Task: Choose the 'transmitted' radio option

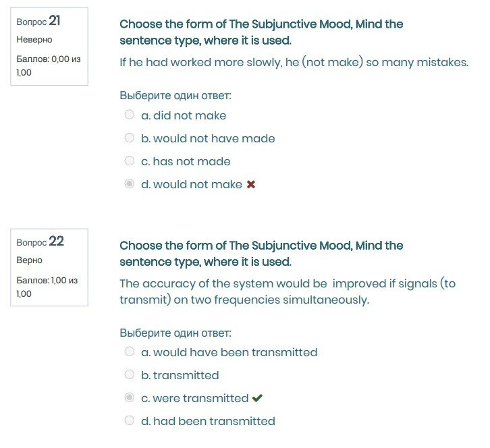Action: 130,374
